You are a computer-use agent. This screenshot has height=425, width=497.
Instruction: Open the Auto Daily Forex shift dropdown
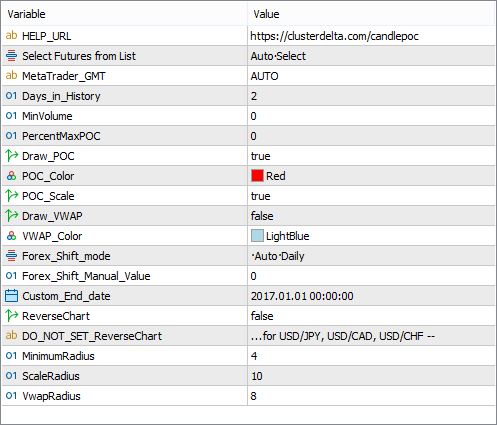[x=371, y=256]
